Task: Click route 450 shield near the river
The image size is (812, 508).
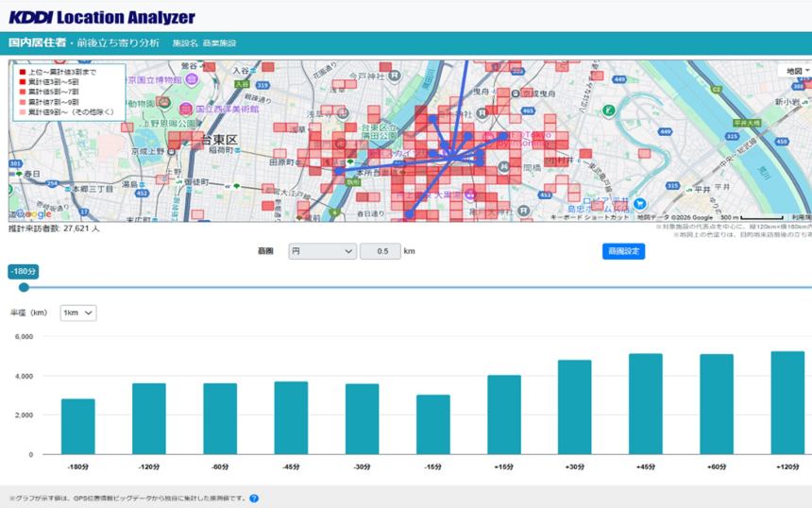Action: tap(782, 142)
